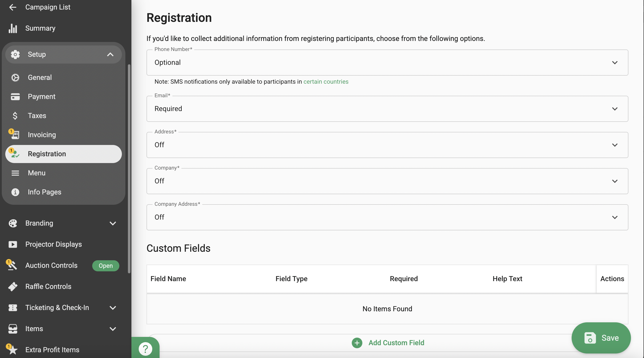Click the sidebar vertical scrollbar
Image resolution: width=644 pixels, height=358 pixels.
coord(129,168)
